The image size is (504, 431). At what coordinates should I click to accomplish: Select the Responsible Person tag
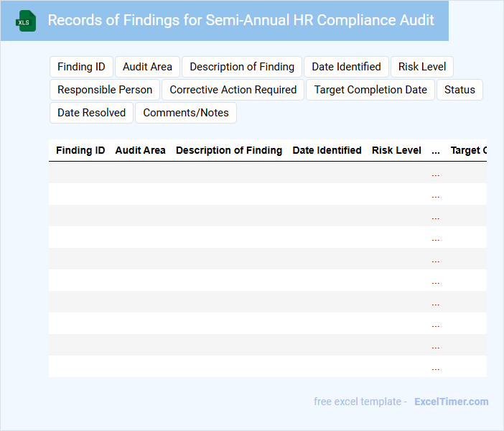click(x=105, y=90)
